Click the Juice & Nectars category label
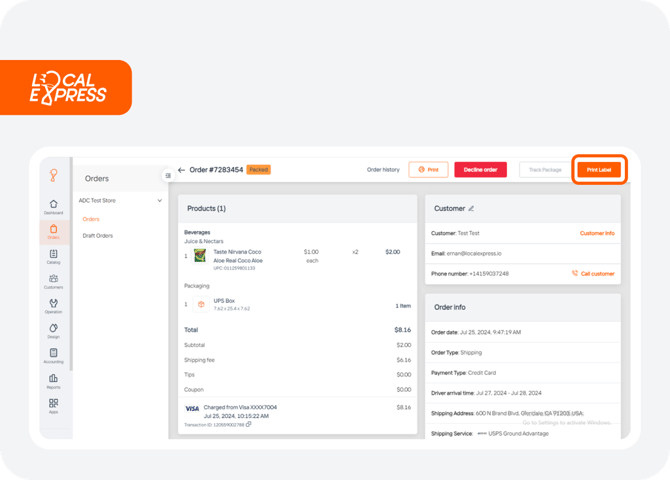Viewport: 670px width, 480px height. point(204,241)
